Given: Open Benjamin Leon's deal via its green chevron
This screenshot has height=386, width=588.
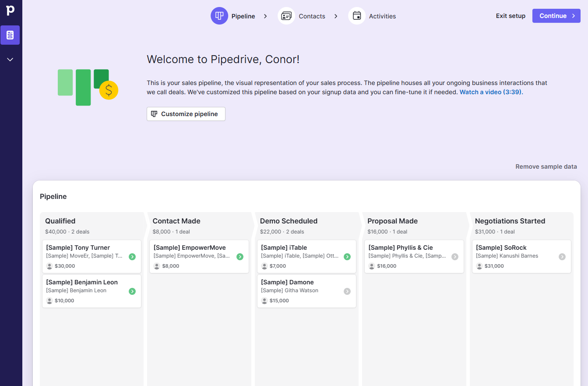Looking at the screenshot, I should pyautogui.click(x=132, y=291).
